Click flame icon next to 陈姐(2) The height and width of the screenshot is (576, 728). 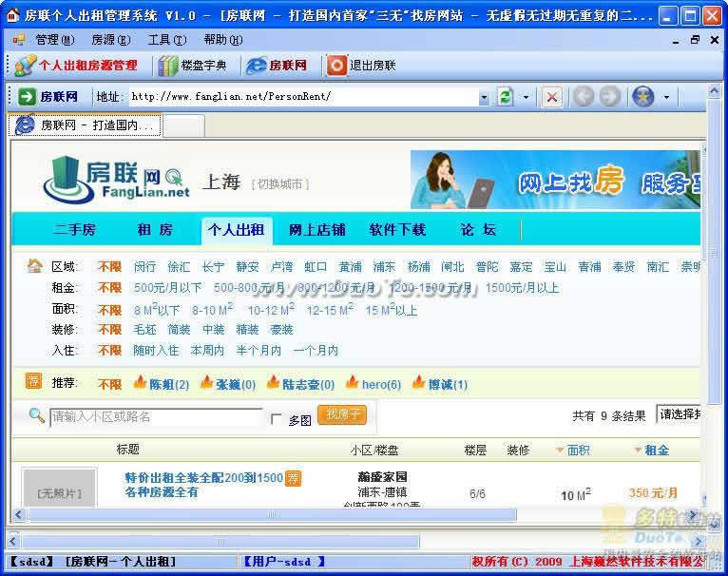click(140, 382)
